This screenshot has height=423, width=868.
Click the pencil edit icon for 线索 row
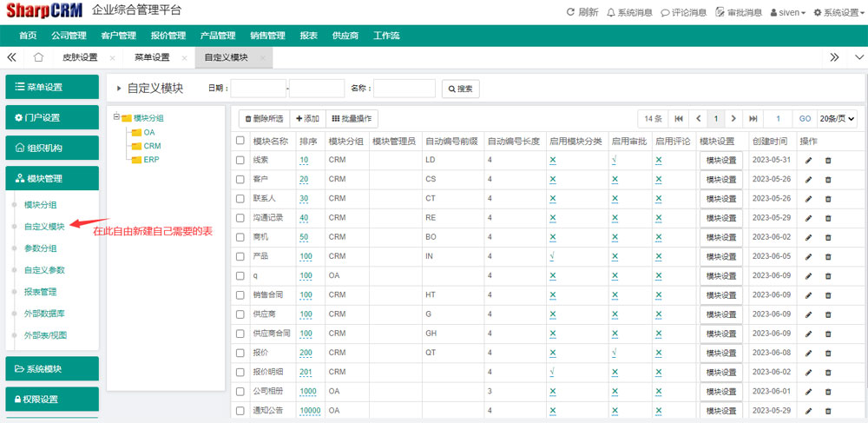(x=809, y=161)
